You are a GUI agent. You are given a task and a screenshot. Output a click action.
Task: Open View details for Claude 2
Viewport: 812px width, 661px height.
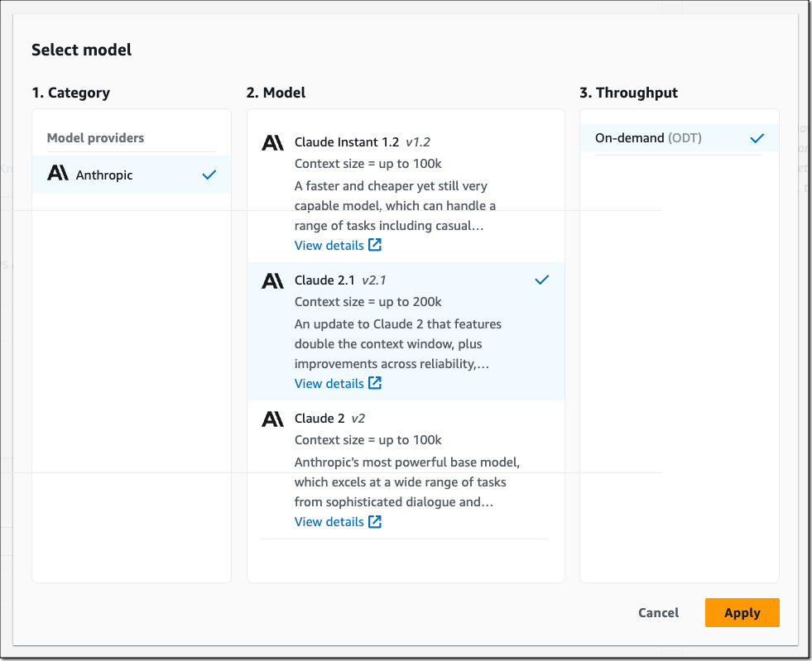point(329,521)
